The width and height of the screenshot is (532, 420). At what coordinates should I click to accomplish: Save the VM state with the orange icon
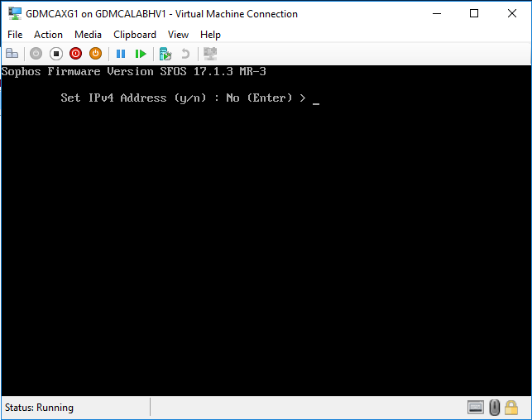pyautogui.click(x=95, y=54)
